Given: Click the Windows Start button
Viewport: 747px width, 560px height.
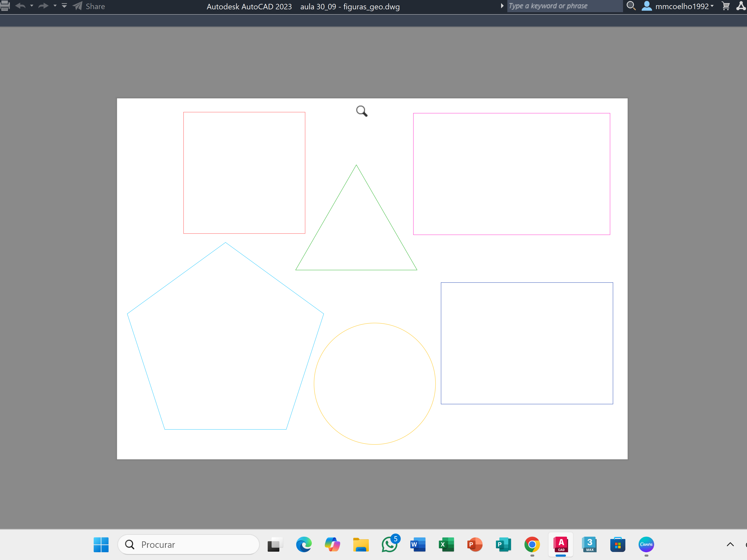Looking at the screenshot, I should pos(101,544).
